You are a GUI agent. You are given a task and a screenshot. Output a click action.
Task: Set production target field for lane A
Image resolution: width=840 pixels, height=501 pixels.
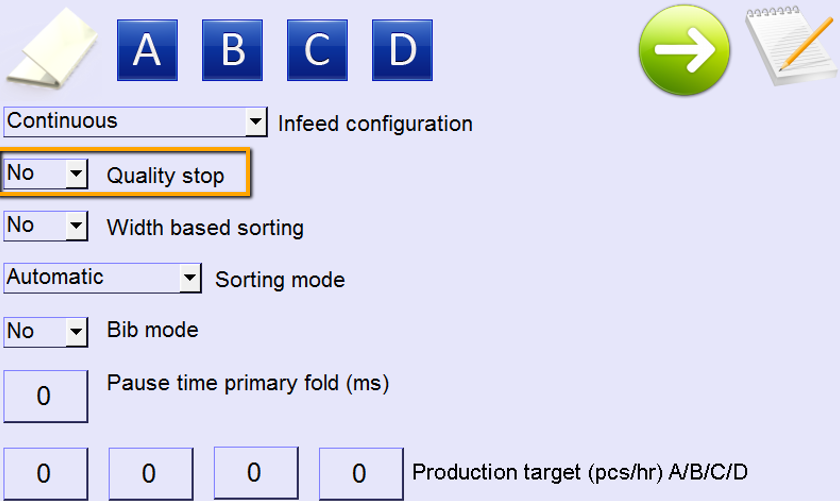[43, 473]
